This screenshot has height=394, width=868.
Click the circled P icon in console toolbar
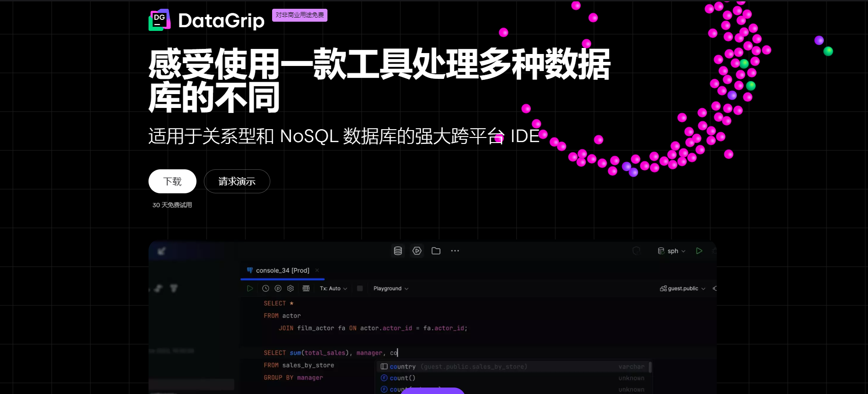pos(278,288)
